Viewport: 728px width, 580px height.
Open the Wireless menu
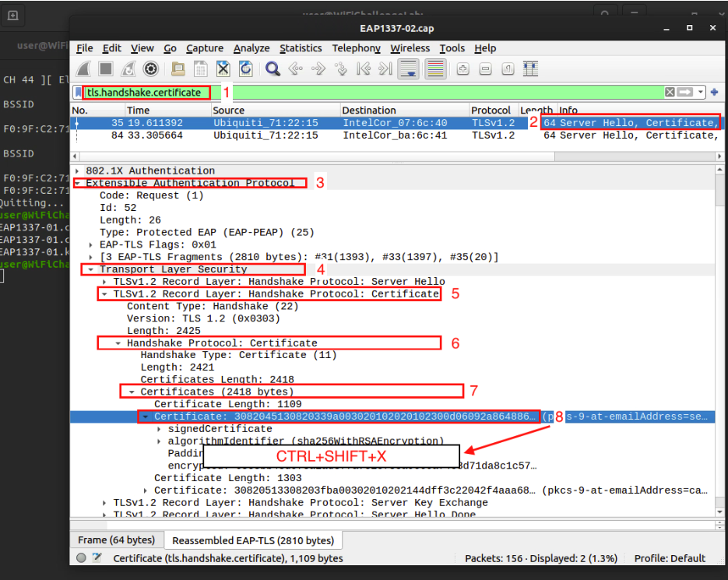[x=410, y=48]
